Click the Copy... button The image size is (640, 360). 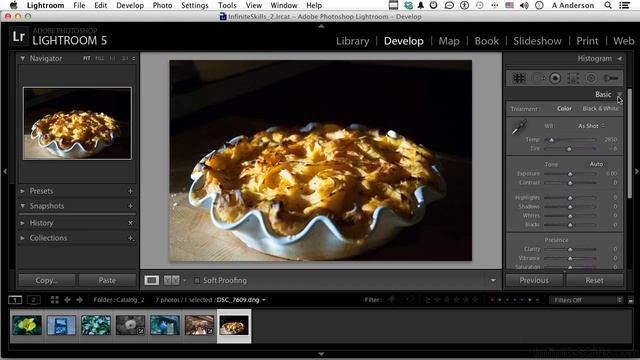[47, 280]
